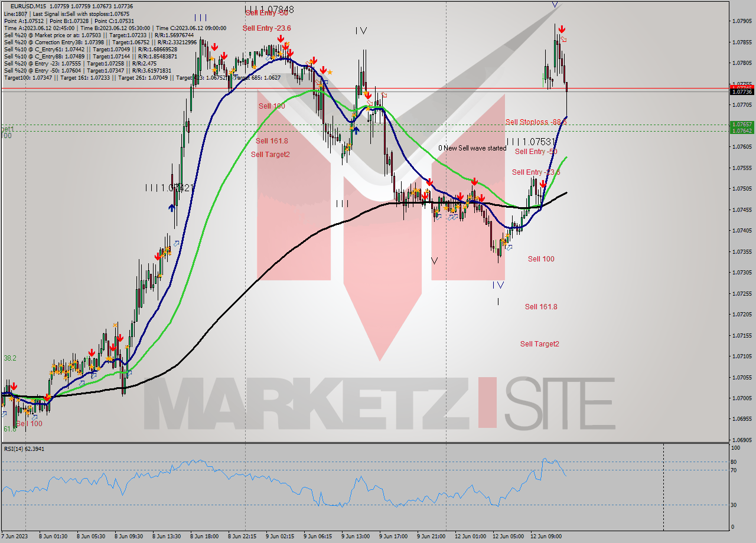Click the III 1.07531 wave label

[x=532, y=142]
